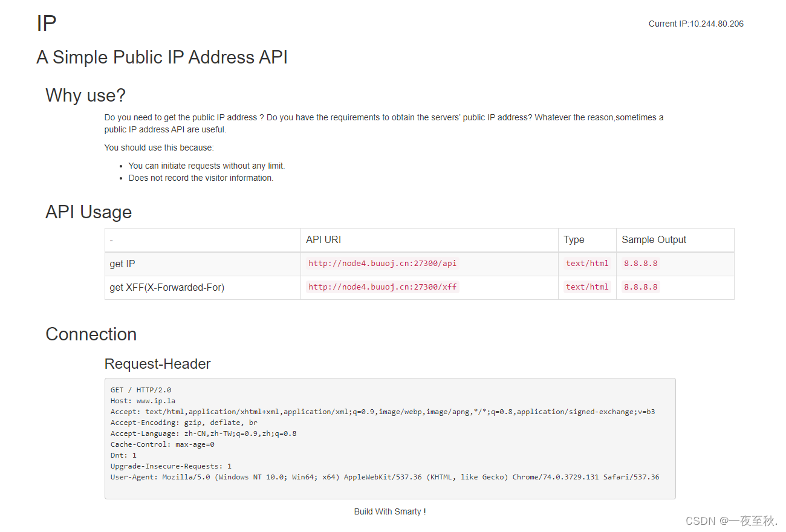The width and height of the screenshot is (786, 532).
Task: Click the "Does not record the visitor information" bullet
Action: click(201, 178)
